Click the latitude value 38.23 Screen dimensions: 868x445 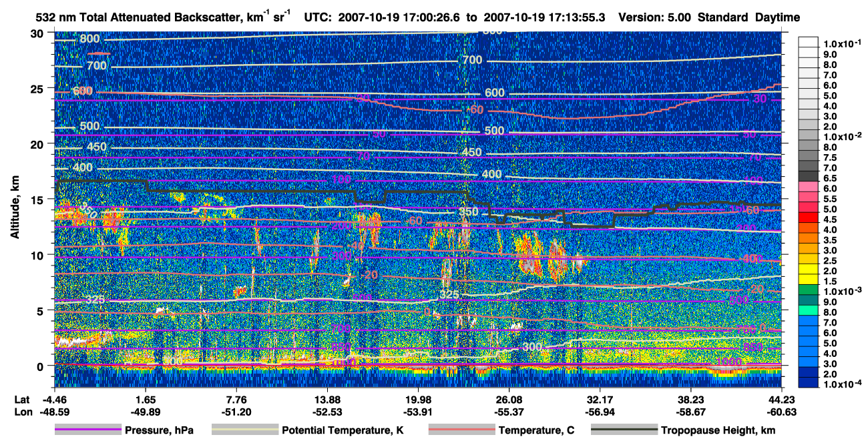[x=690, y=399]
